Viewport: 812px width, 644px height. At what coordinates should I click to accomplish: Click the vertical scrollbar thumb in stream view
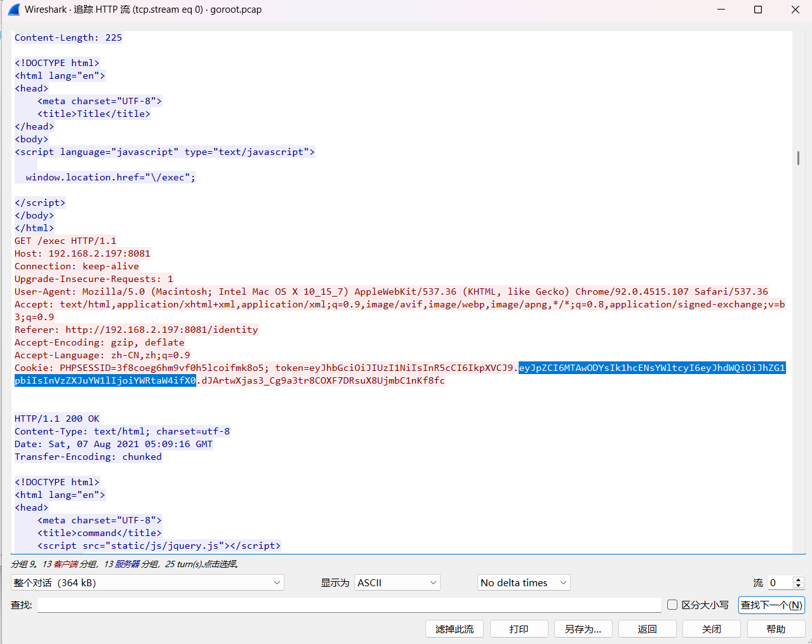798,158
